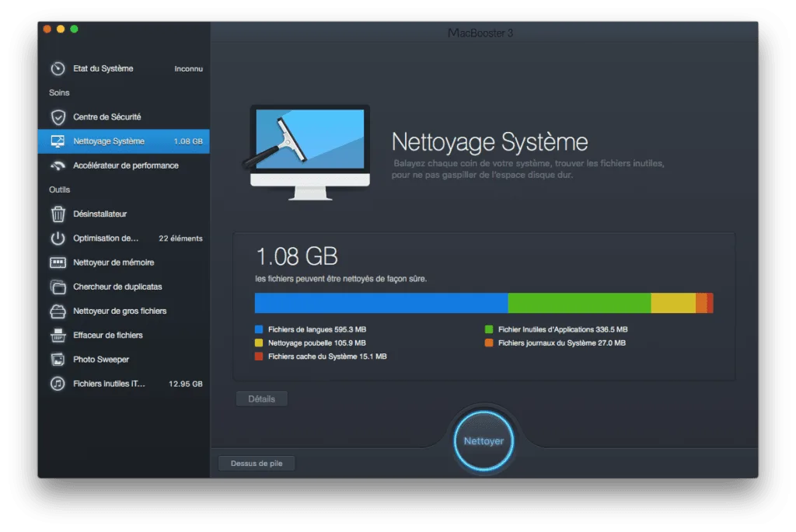Open Accélérateur de performance via its icon
Viewport: 796px width, 532px height.
click(x=58, y=165)
